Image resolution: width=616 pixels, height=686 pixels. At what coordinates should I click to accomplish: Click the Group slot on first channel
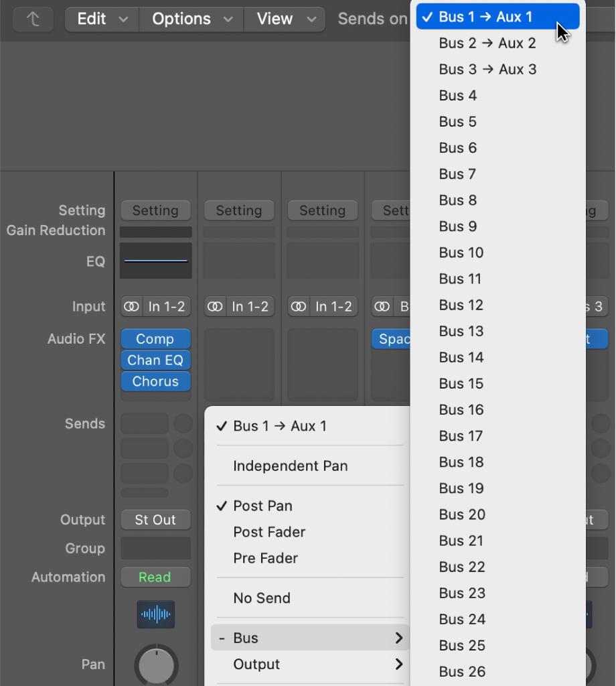pyautogui.click(x=155, y=548)
